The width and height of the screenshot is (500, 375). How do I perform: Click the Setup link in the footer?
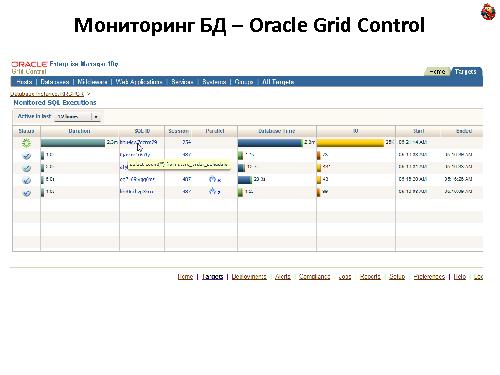(x=397, y=276)
